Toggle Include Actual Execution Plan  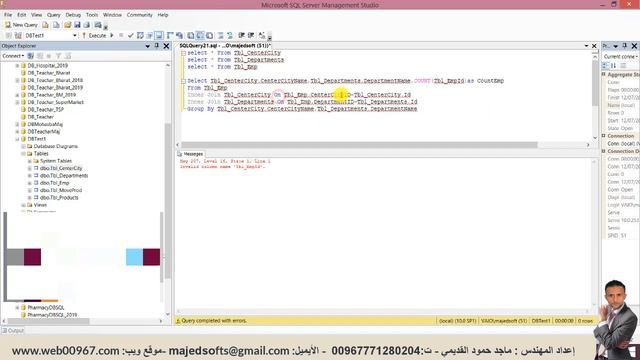(x=170, y=36)
